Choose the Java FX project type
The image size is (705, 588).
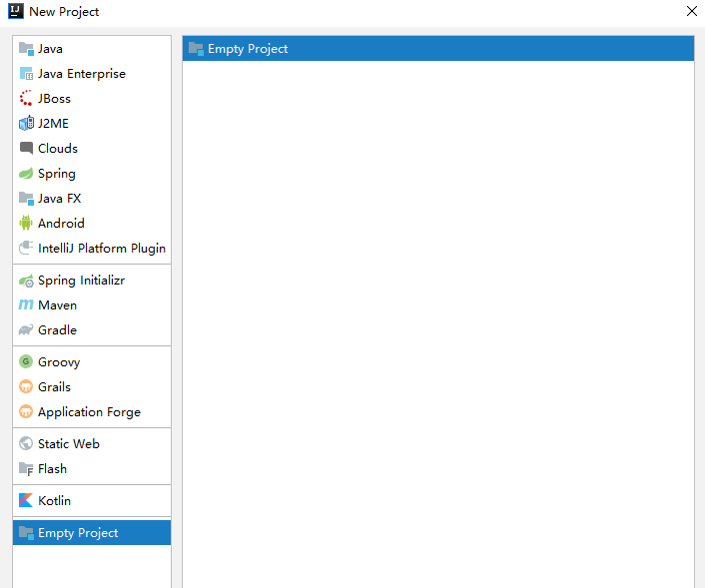point(59,199)
